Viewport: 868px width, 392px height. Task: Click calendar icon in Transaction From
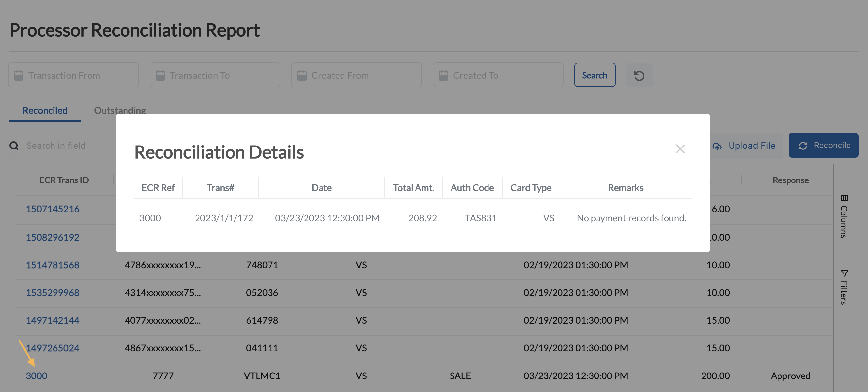pos(19,75)
